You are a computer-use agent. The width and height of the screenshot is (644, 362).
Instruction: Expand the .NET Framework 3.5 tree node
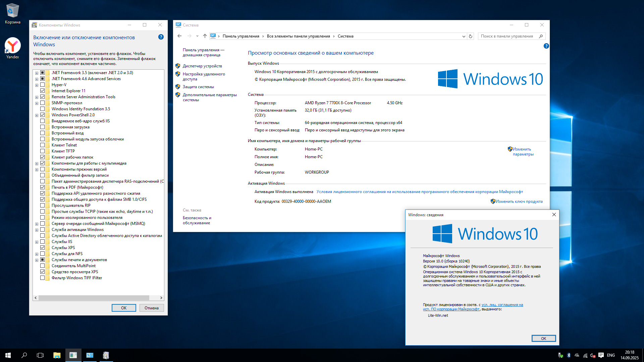click(37, 73)
